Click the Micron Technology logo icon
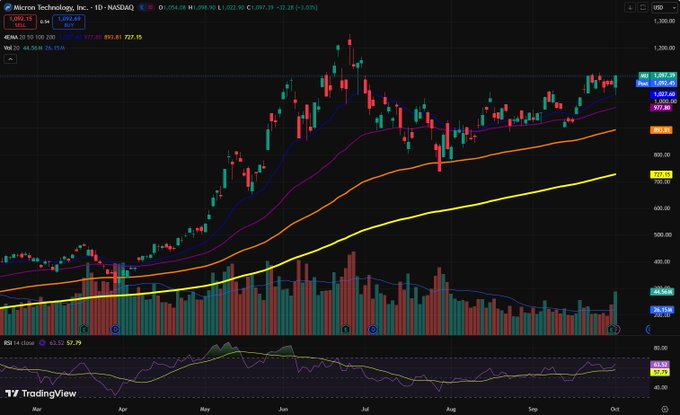680x415 pixels. pyautogui.click(x=7, y=7)
